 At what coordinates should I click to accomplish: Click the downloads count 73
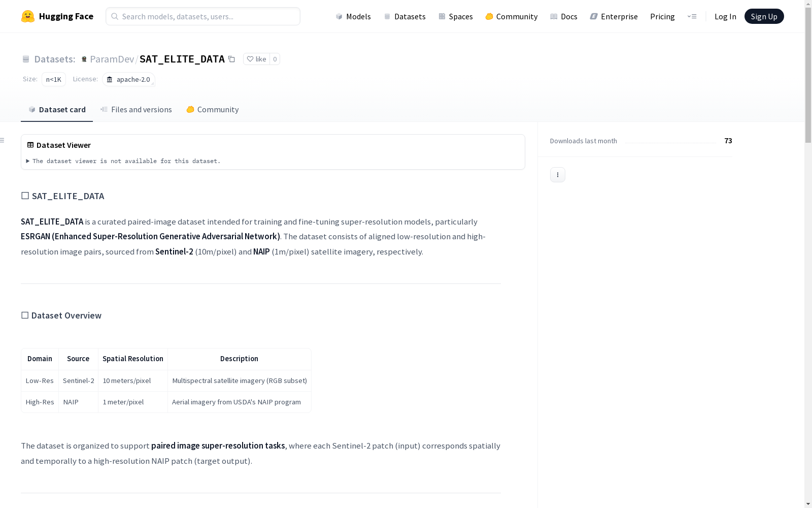[x=728, y=141]
